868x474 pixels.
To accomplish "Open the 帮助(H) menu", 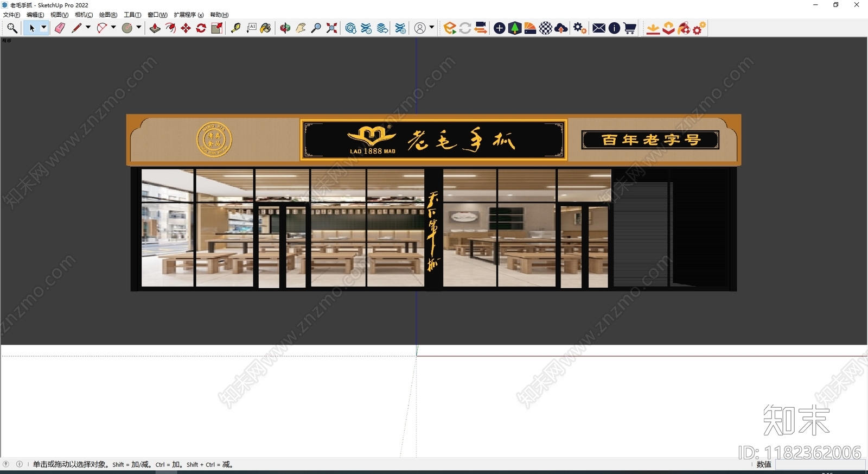I will tap(219, 15).
